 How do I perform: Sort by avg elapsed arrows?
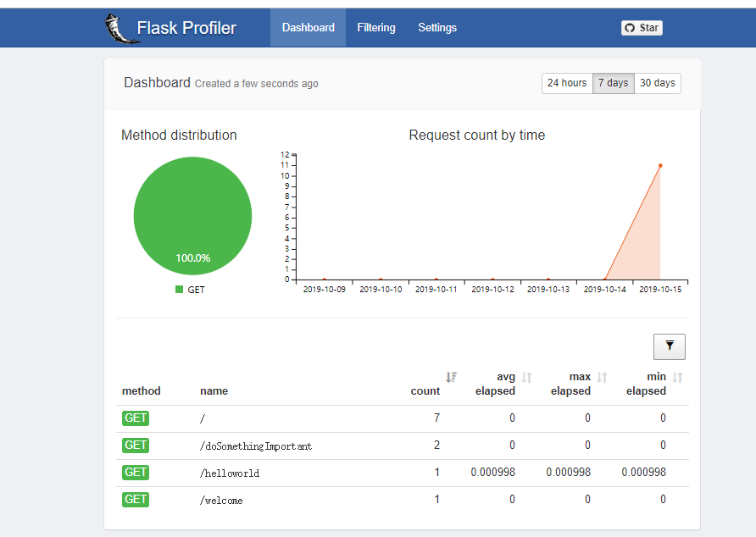pos(526,377)
